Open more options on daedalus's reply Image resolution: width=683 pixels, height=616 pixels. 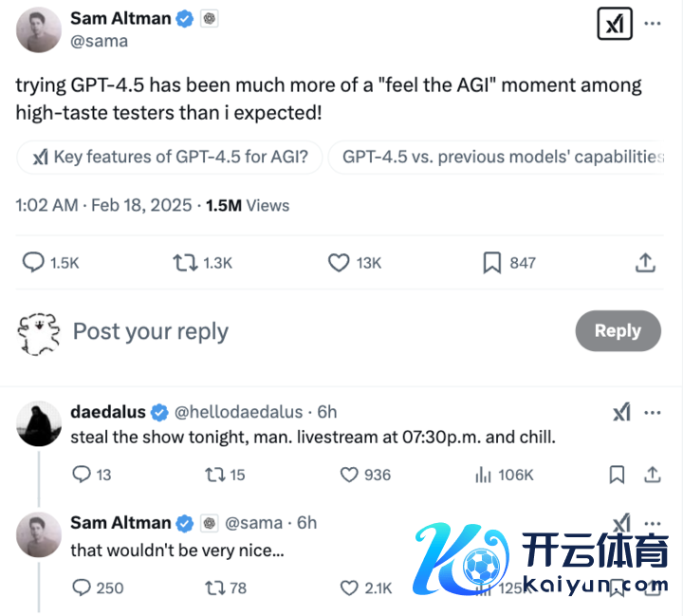[653, 413]
